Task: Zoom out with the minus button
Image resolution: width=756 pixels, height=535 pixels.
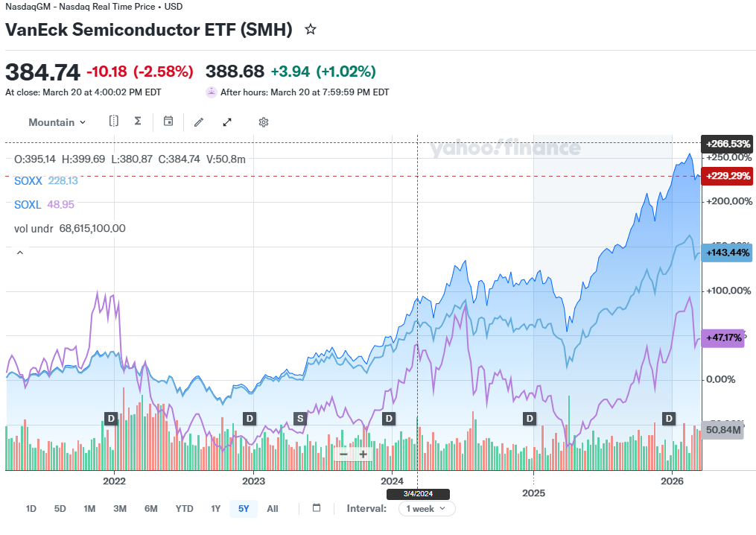Action: coord(344,454)
